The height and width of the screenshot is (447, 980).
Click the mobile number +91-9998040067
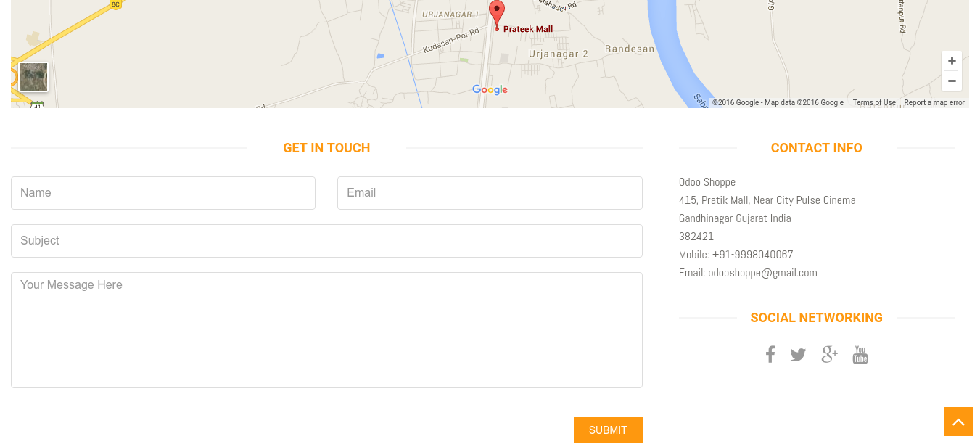752,255
